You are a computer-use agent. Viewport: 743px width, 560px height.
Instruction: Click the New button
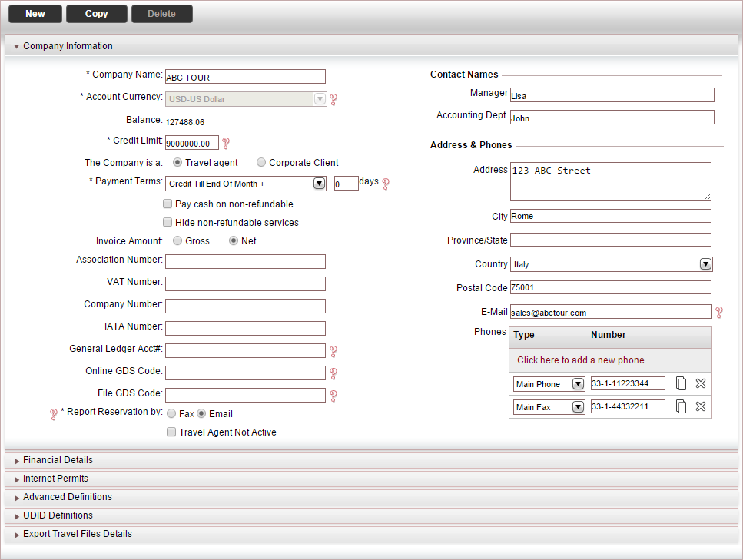35,14
